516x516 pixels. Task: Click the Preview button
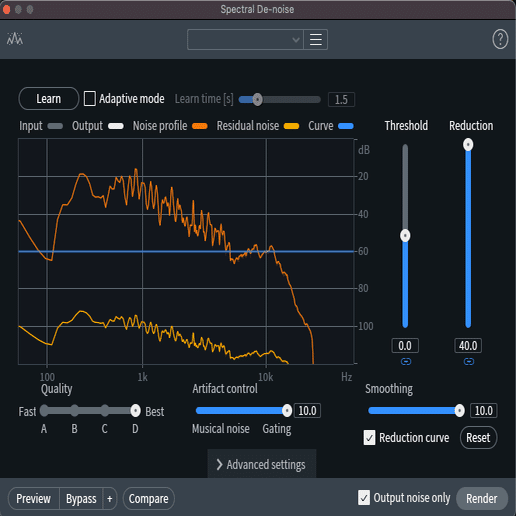[x=33, y=499]
